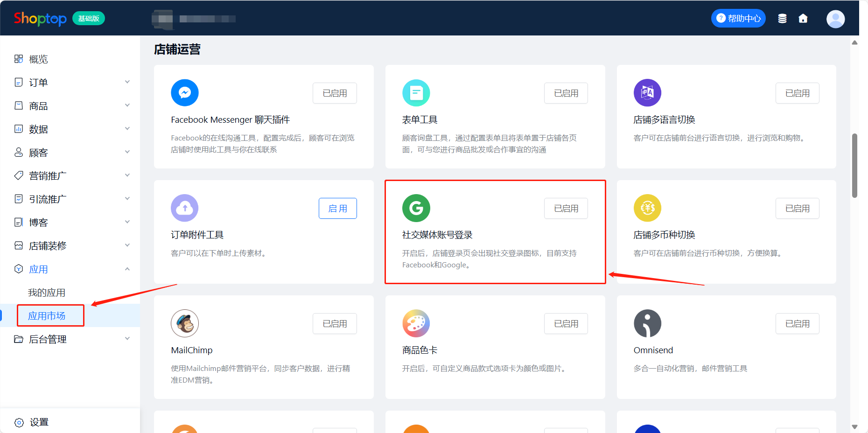Click the 订单 sidebar icon

click(x=19, y=82)
